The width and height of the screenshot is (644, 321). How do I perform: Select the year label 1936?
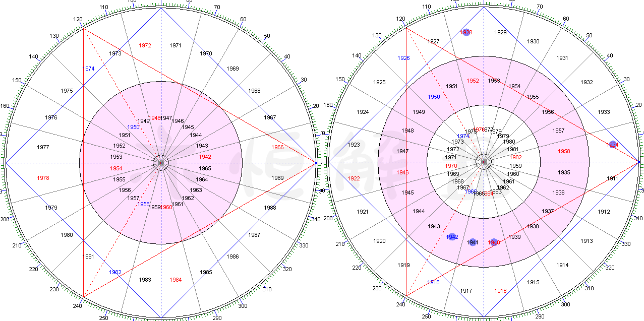pyautogui.click(x=558, y=192)
